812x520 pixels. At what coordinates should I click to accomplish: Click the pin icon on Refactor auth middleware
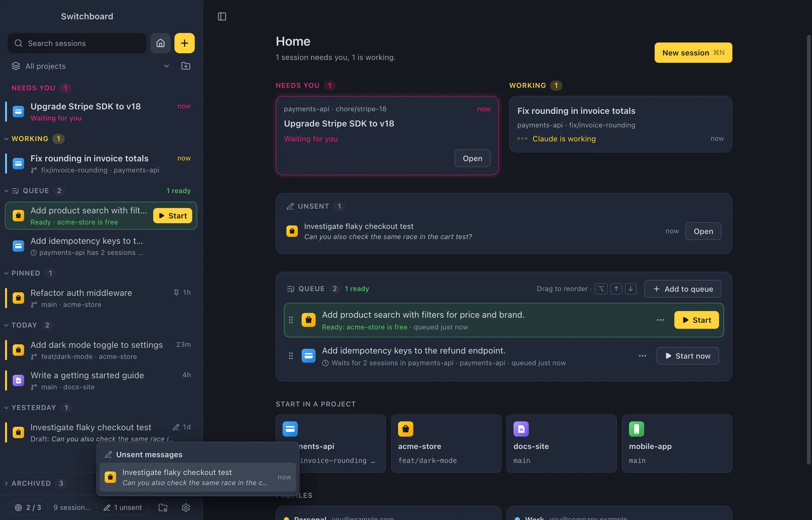pyautogui.click(x=176, y=292)
